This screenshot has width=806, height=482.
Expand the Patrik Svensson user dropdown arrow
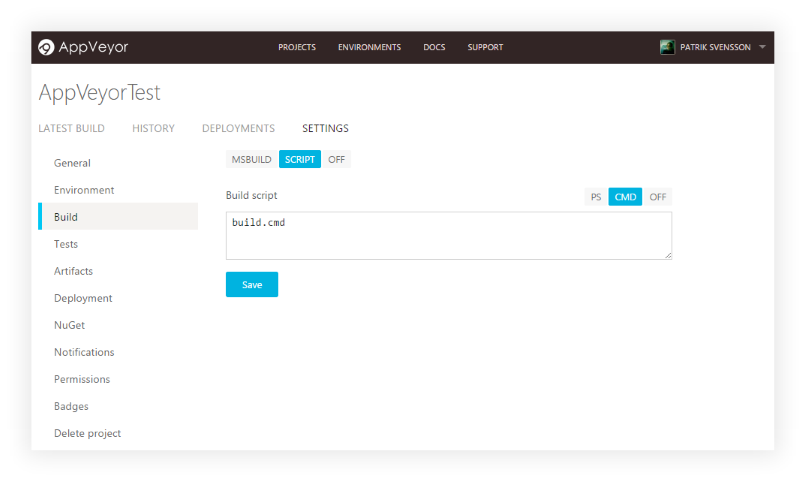[762, 47]
